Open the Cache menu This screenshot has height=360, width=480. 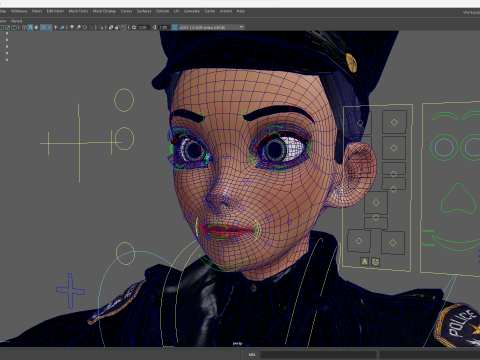(210, 11)
